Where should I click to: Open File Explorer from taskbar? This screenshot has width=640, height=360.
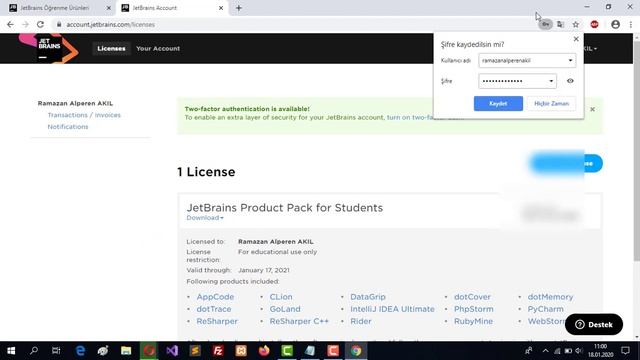[x=126, y=351]
